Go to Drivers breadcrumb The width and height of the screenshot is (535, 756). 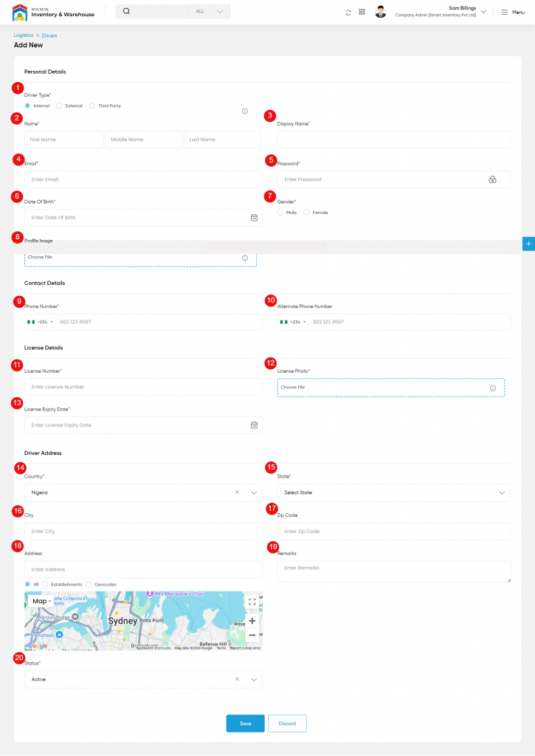[x=49, y=35]
